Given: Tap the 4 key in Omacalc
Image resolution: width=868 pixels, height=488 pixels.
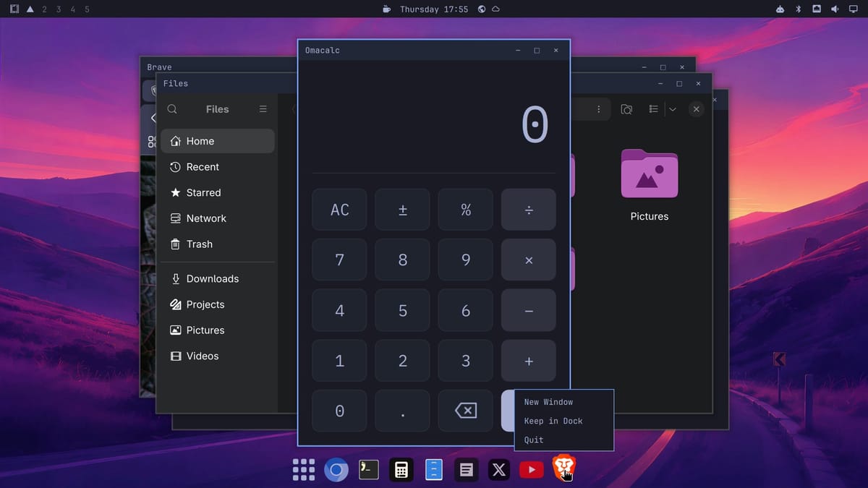Looking at the screenshot, I should coord(340,310).
